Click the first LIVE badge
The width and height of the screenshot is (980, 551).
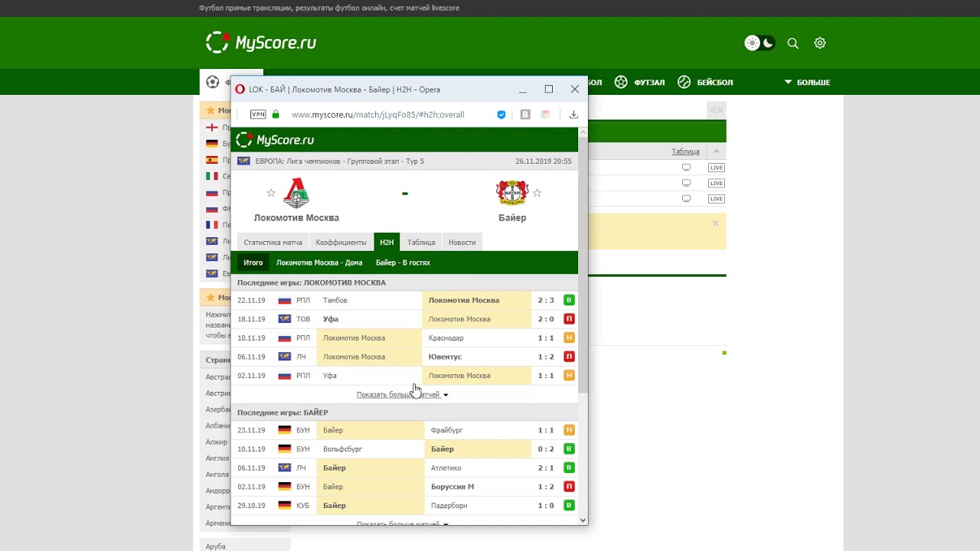pos(716,168)
